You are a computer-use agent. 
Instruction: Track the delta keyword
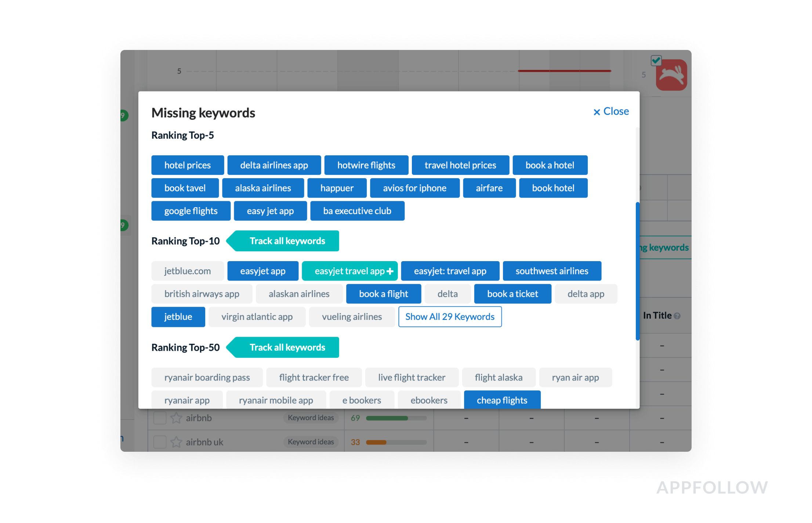[447, 294]
